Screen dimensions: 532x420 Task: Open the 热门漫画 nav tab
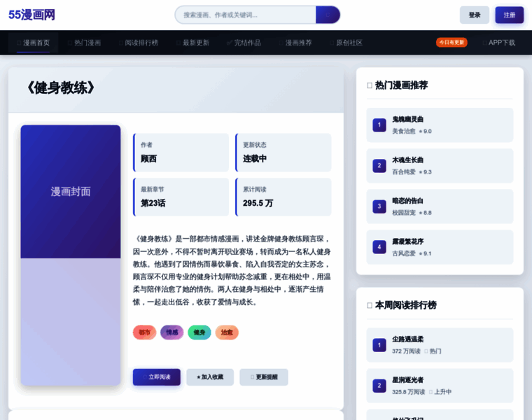tap(84, 43)
